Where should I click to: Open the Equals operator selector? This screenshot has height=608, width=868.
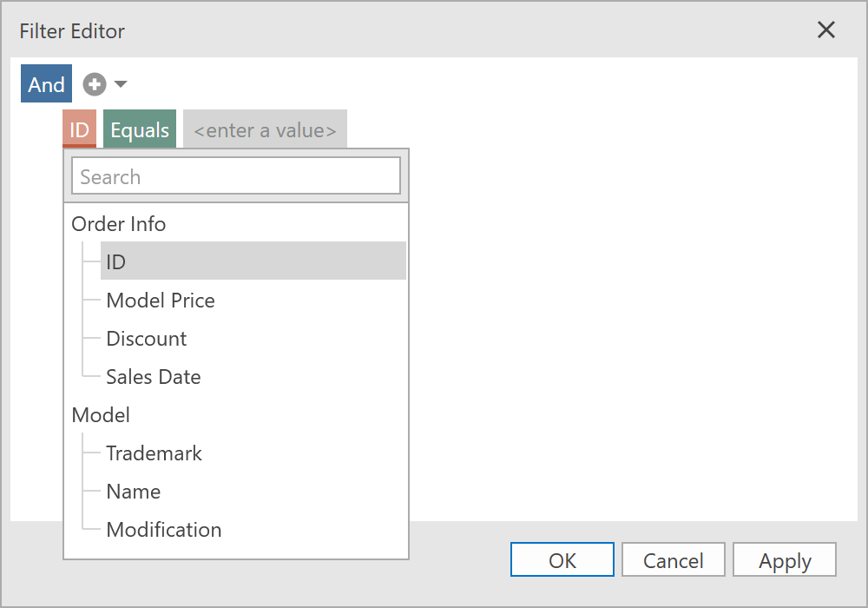140,130
